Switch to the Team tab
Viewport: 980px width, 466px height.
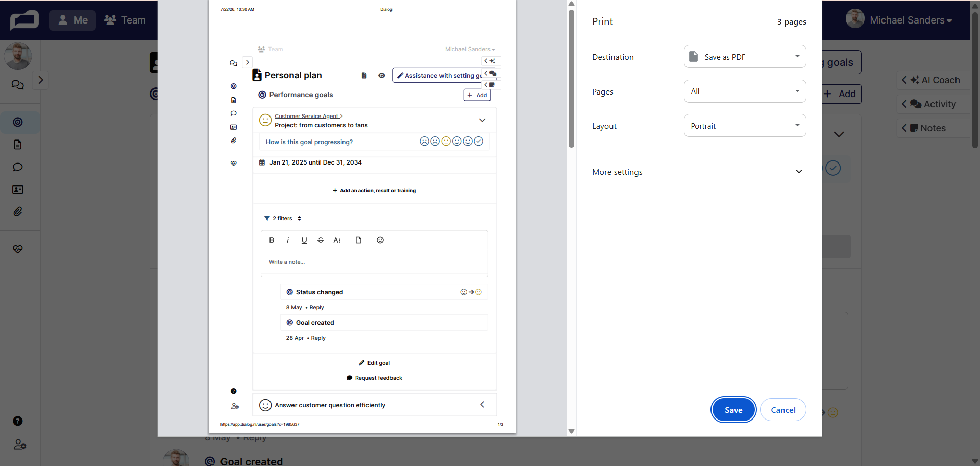tap(125, 20)
